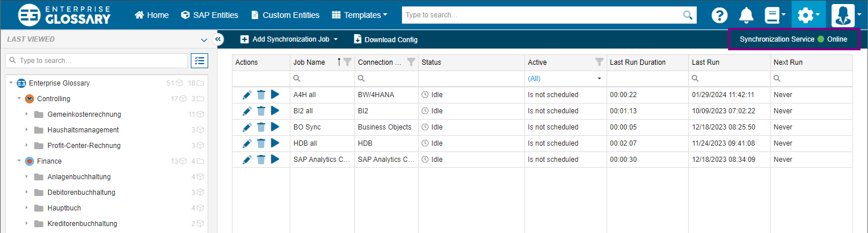Edit the A4H all job with pencil icon
868x233 pixels.
tap(247, 94)
